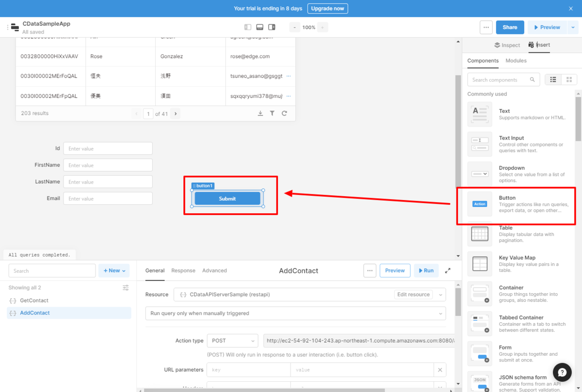Open the Response tab
The height and width of the screenshot is (392, 582).
183,270
